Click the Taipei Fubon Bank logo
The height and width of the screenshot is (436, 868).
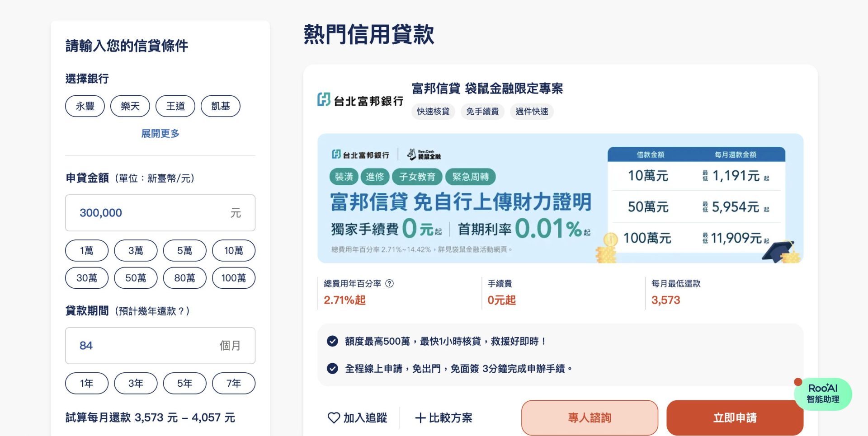(x=360, y=100)
